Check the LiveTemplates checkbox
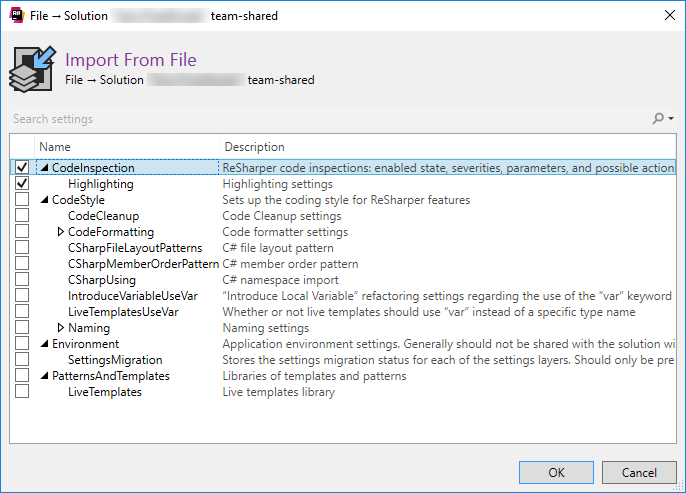Viewport: 686px width, 493px height. (x=22, y=391)
